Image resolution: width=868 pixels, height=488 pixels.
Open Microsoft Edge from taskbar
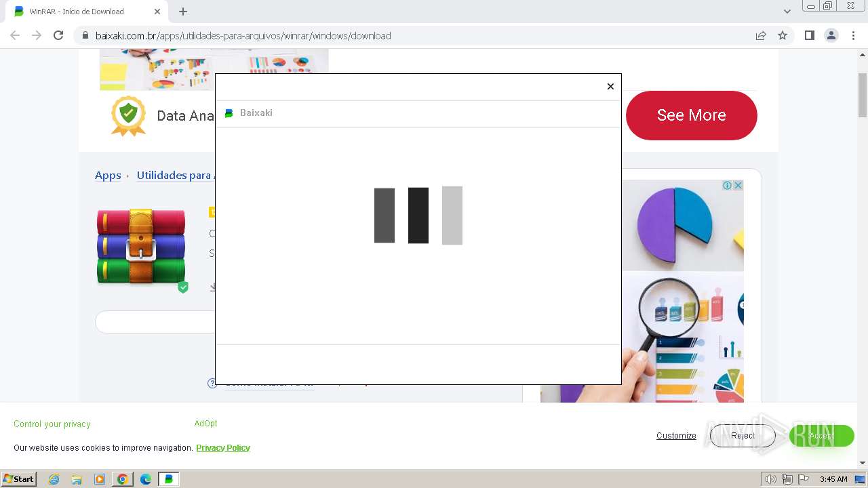click(146, 479)
